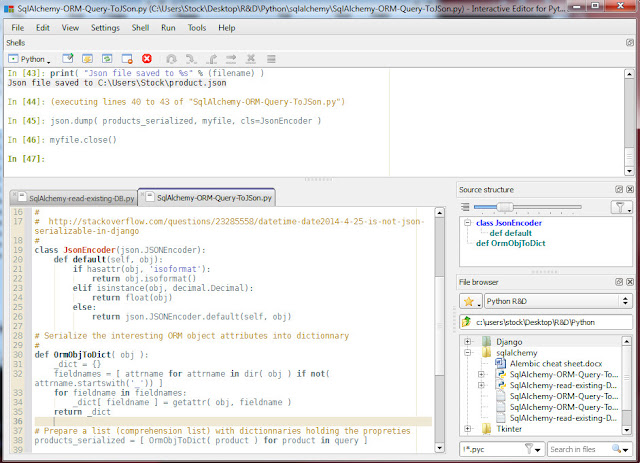This screenshot has height=463, width=640.
Task: Collapse the sqlalchemy folder
Action: (x=468, y=352)
